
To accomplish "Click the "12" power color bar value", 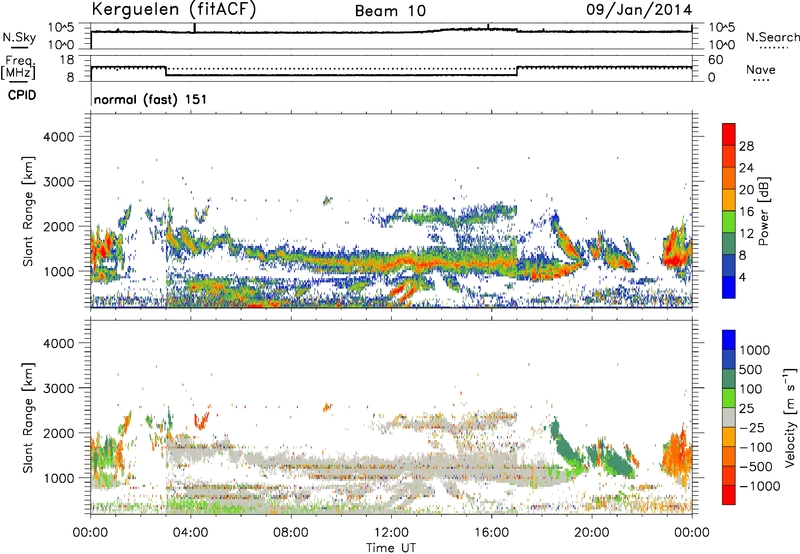I will (746, 234).
